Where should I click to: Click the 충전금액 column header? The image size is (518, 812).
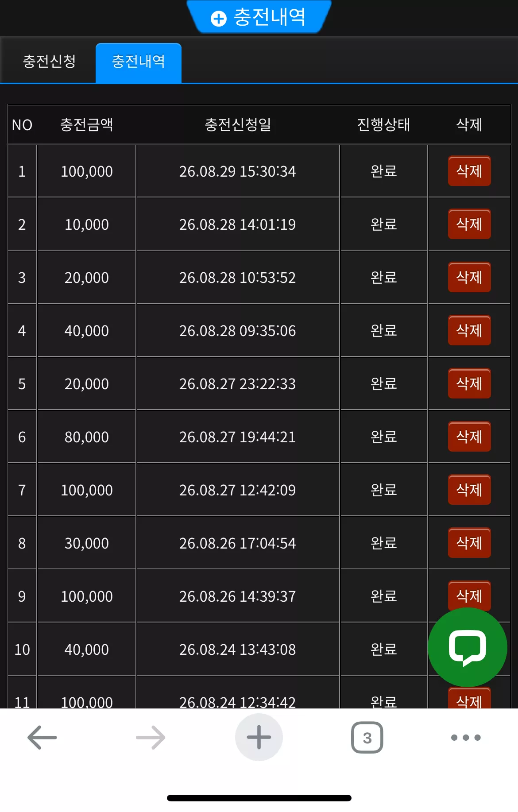click(87, 125)
